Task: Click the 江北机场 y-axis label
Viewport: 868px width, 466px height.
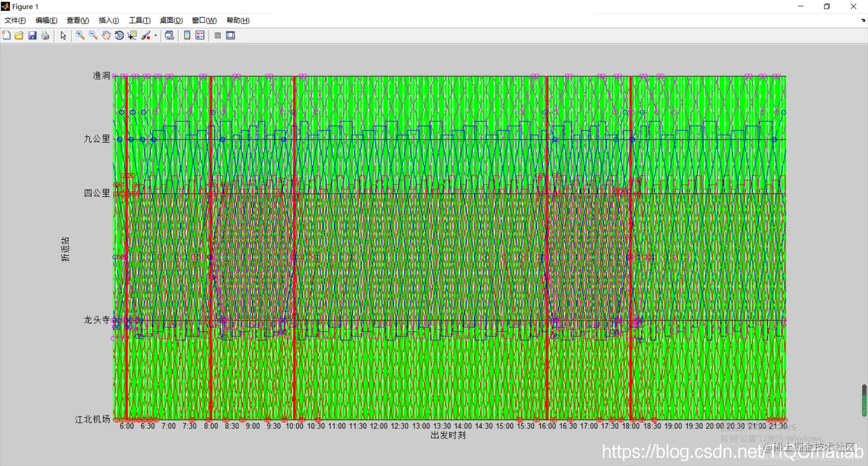Action: (92, 419)
